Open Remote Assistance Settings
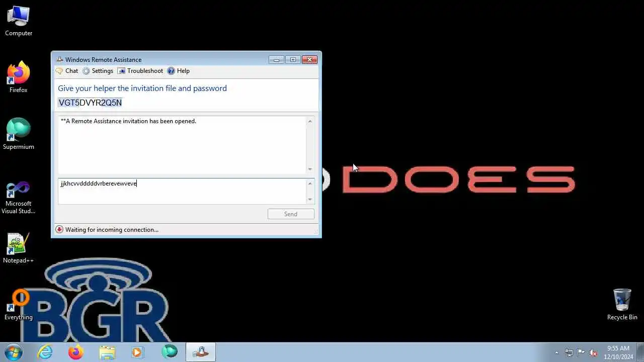644x362 pixels. (x=98, y=71)
